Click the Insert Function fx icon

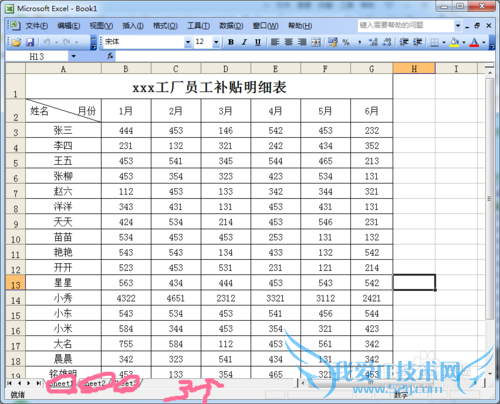tap(110, 56)
